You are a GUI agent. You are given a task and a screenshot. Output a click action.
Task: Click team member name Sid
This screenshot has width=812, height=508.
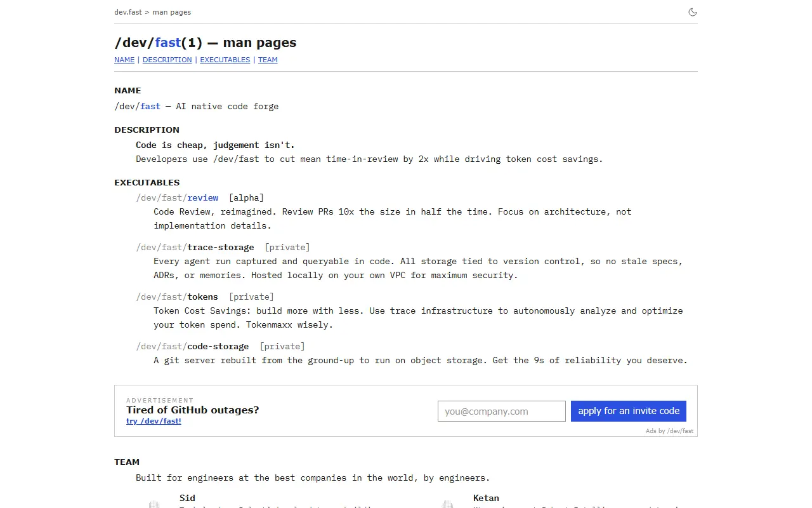tap(187, 498)
